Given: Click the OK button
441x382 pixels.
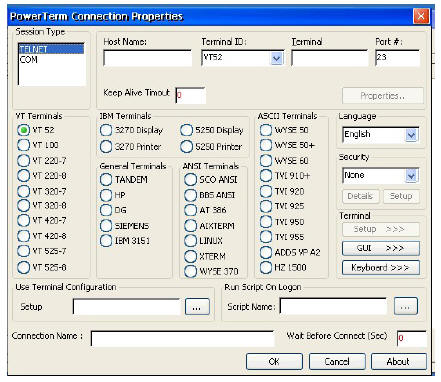Looking at the screenshot, I should (x=274, y=362).
